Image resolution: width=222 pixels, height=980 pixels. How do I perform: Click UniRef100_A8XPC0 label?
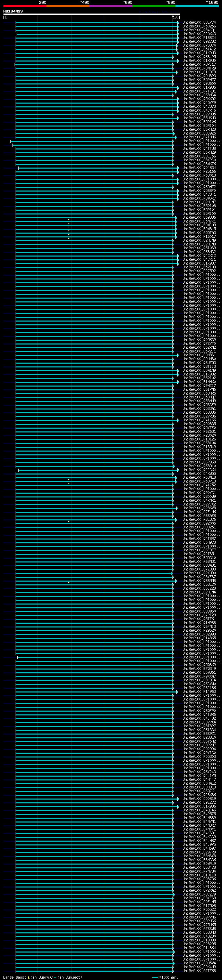click(199, 160)
